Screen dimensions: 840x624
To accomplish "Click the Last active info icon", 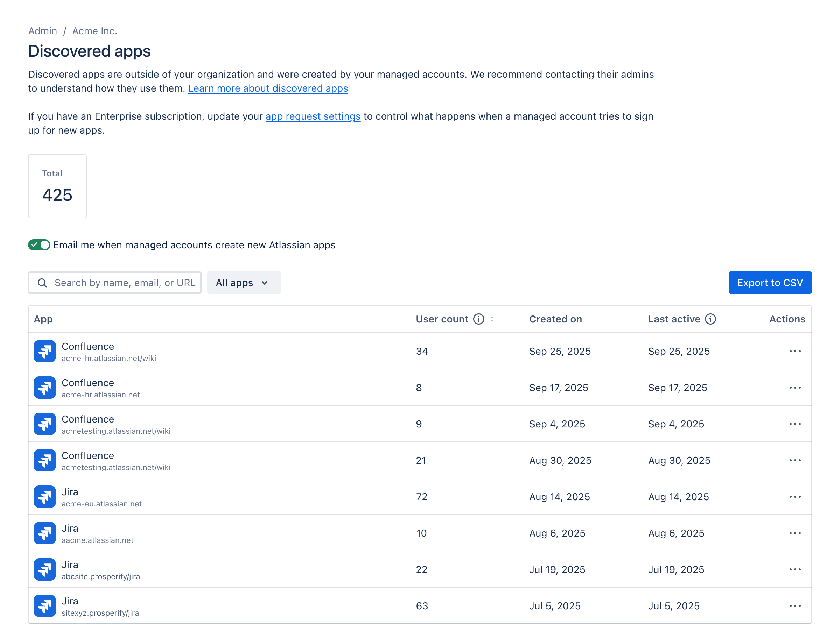I will click(x=710, y=319).
